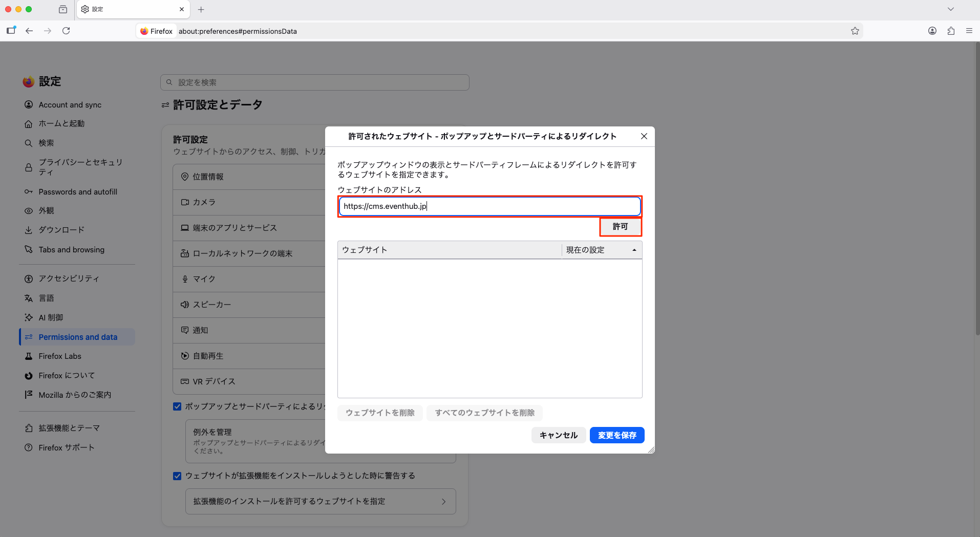
Task: Open the Firefox account icon
Action: tap(932, 31)
